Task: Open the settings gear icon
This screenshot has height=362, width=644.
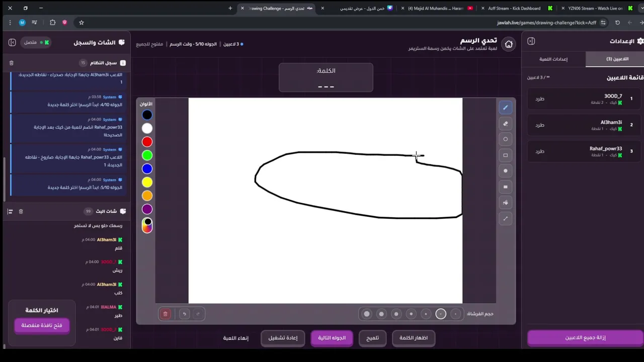Action: pyautogui.click(x=640, y=41)
